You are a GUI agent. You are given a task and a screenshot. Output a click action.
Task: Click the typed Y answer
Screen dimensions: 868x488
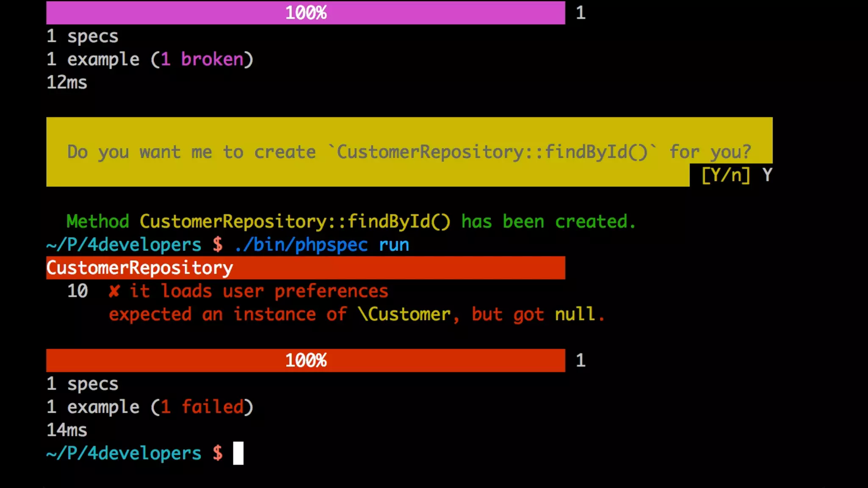coord(767,175)
